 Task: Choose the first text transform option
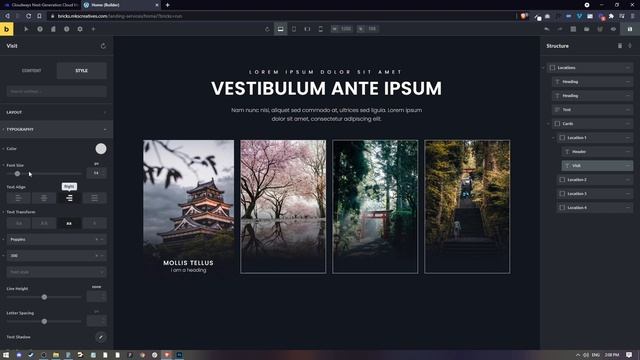tap(18, 223)
